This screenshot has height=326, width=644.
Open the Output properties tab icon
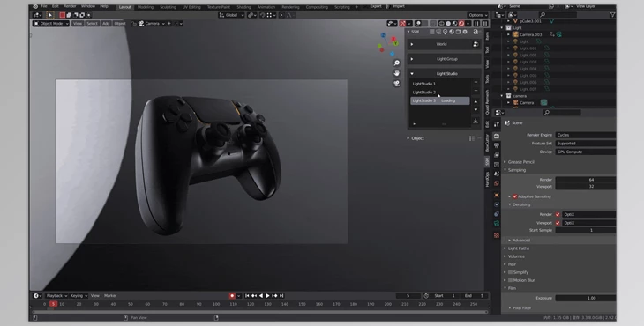coord(497,145)
